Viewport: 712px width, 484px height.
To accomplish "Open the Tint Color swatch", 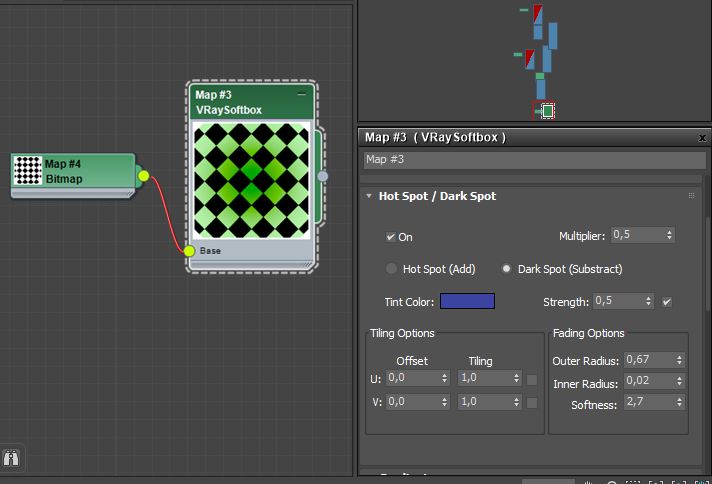I will (x=467, y=301).
